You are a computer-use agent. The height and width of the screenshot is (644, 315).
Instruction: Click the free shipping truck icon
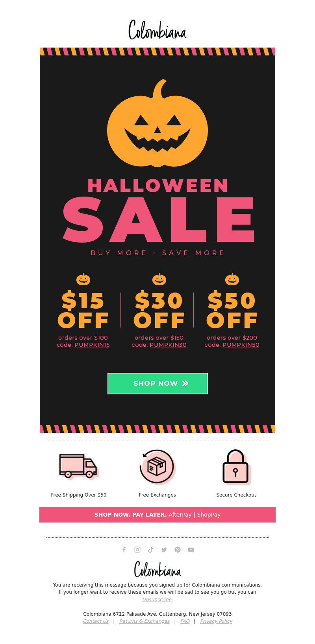click(x=79, y=467)
